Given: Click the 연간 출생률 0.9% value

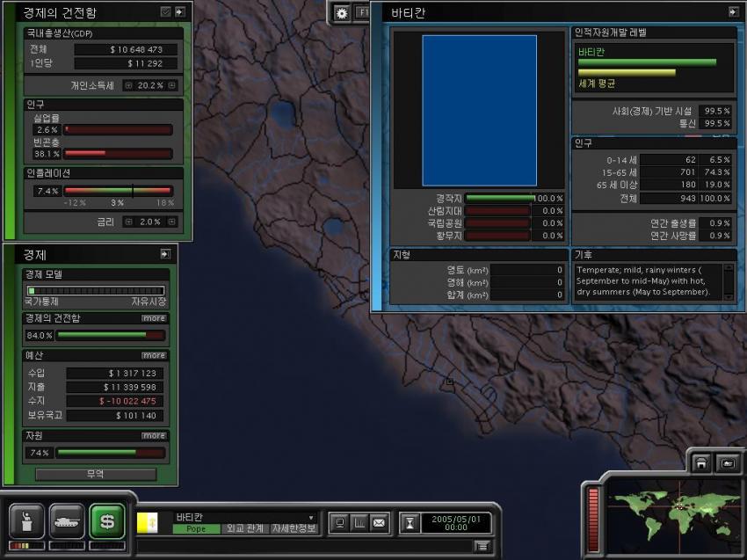Looking at the screenshot, I should pyautogui.click(x=716, y=223).
